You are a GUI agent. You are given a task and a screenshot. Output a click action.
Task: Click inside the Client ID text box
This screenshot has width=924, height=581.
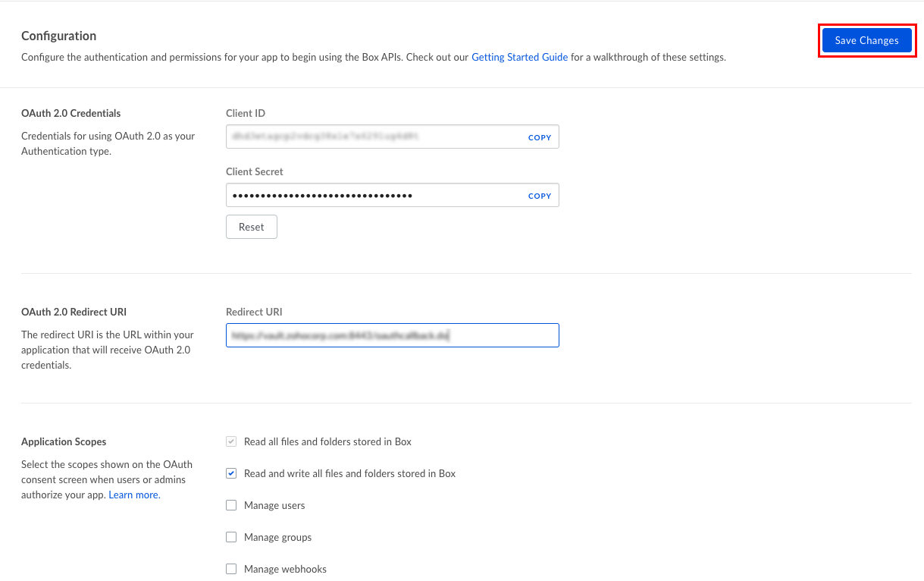point(371,137)
